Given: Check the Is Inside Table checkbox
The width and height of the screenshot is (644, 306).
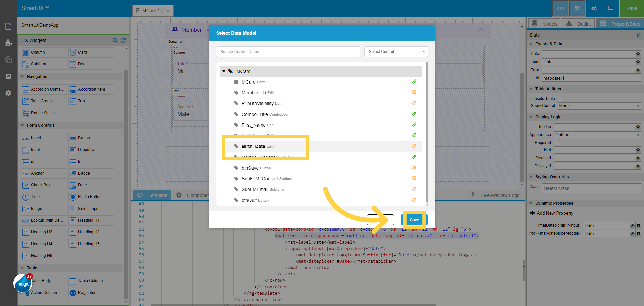Looking at the screenshot, I should coord(560,98).
